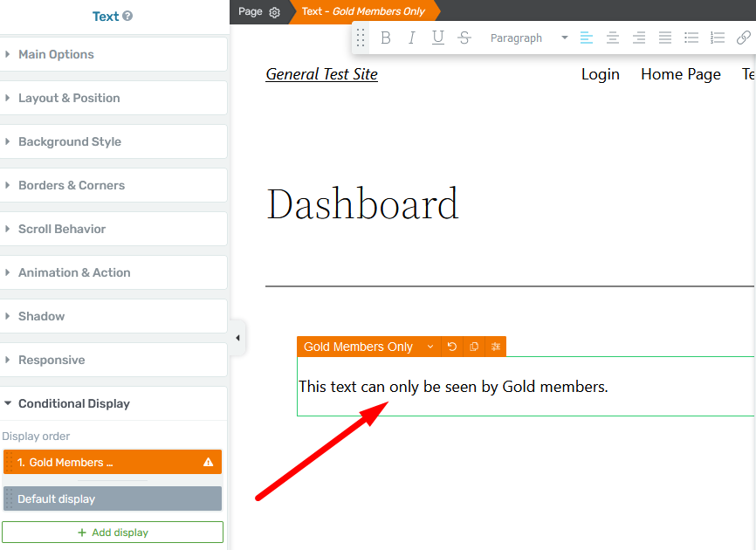The image size is (756, 550).
Task: Expand Background Style section
Action: (113, 141)
